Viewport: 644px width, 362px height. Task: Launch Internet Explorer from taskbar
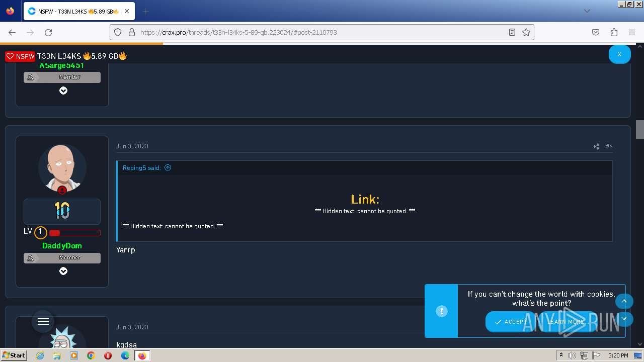pyautogui.click(x=40, y=355)
